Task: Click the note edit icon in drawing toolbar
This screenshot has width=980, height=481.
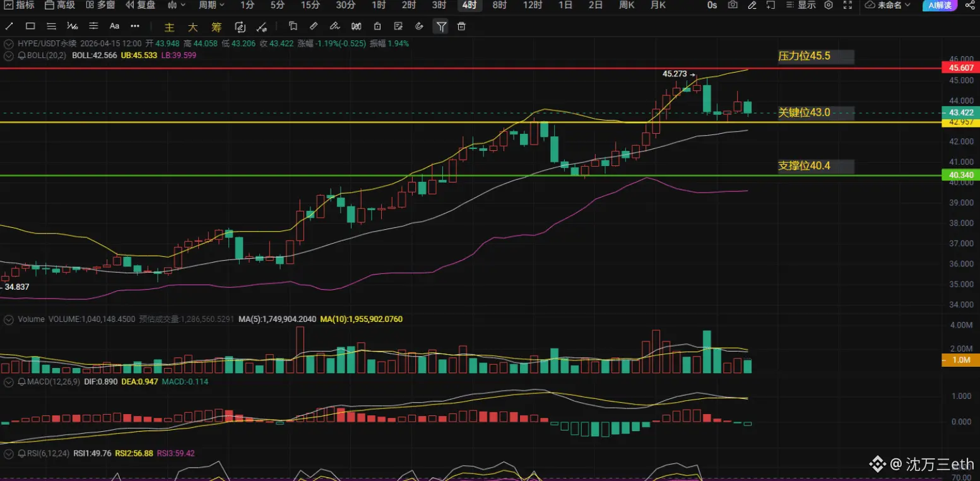Action: tap(398, 27)
